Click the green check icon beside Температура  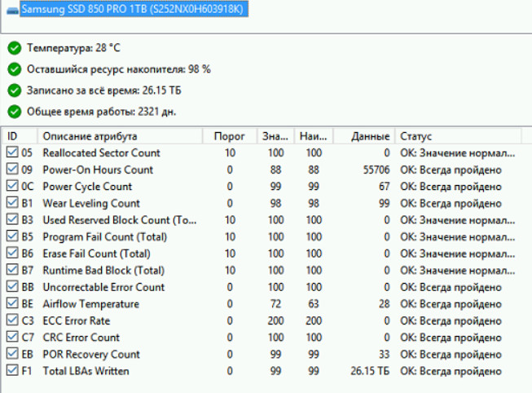pyautogui.click(x=14, y=49)
